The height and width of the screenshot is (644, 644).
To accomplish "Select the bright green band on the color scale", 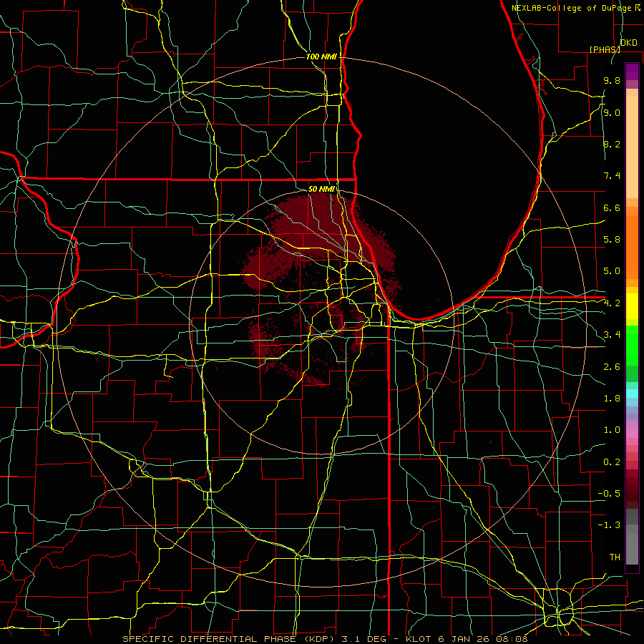I will (x=632, y=345).
